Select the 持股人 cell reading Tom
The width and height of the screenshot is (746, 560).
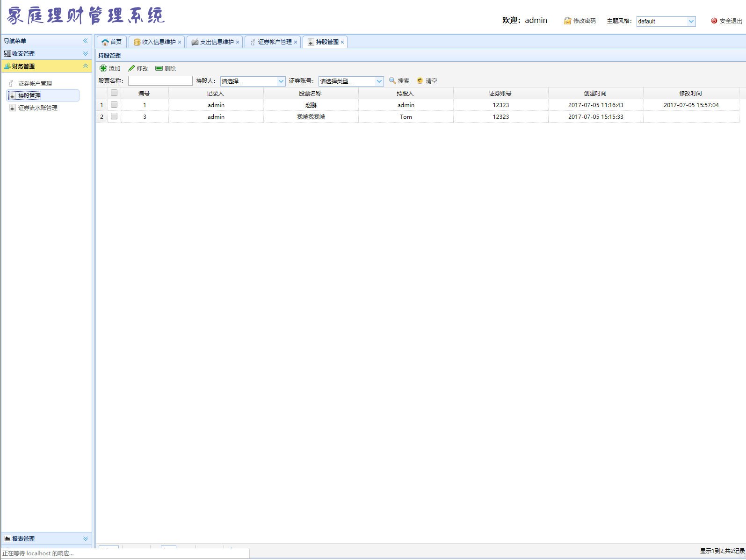click(x=406, y=116)
